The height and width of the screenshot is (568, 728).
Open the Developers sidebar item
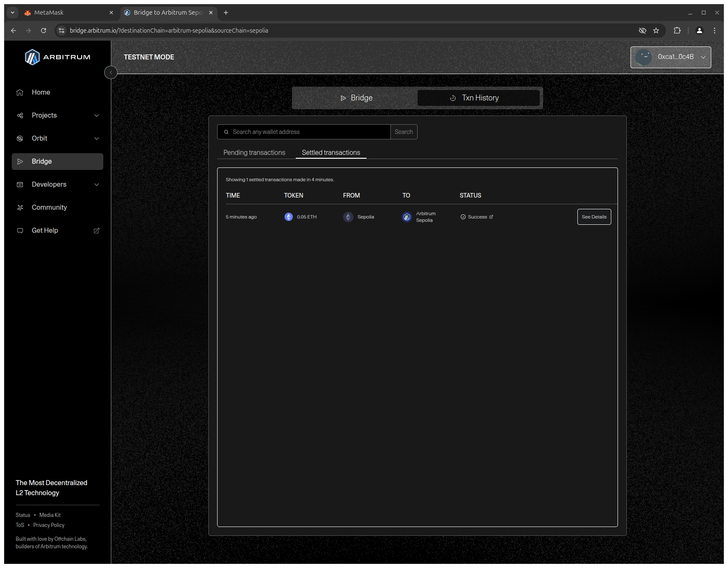tap(57, 185)
